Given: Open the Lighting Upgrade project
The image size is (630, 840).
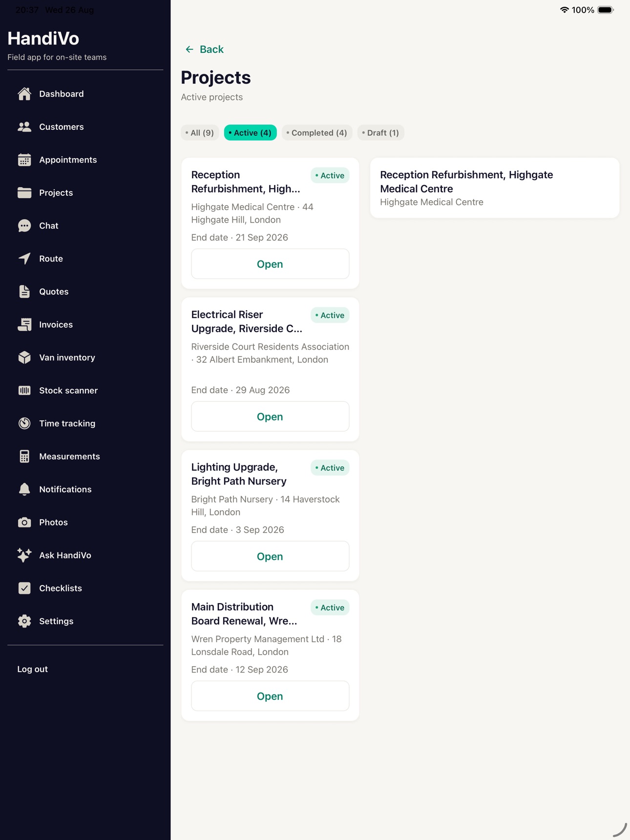Looking at the screenshot, I should click(x=270, y=556).
